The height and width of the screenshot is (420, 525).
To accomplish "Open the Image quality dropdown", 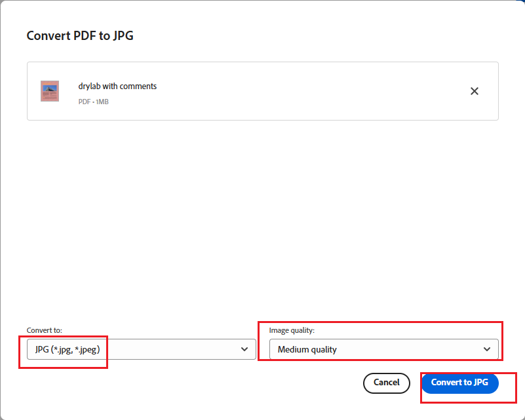I will [x=383, y=349].
